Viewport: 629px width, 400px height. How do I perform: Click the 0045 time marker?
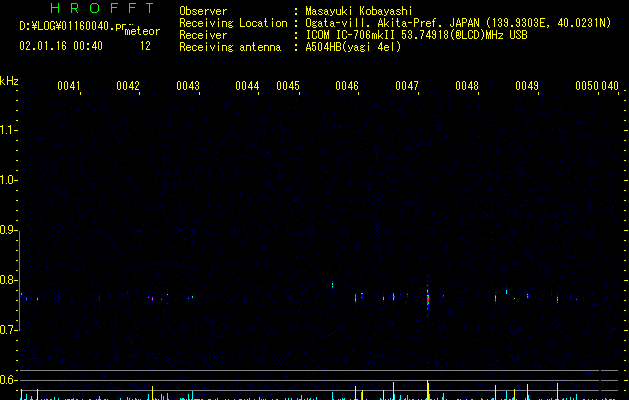tap(288, 86)
